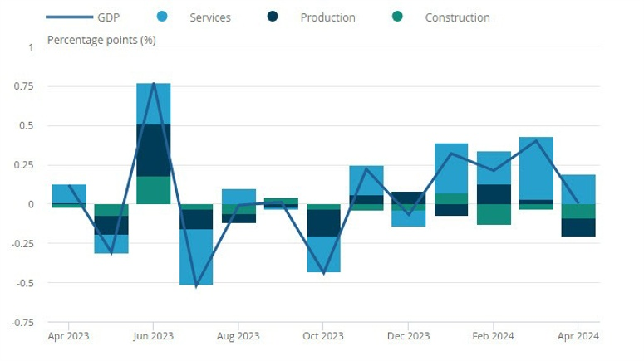
Task: Select the Construction legend label
Action: 458,17
